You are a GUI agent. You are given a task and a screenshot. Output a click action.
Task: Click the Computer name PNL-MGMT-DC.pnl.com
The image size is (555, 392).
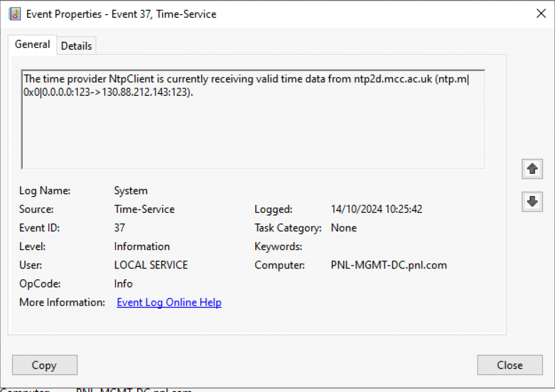click(389, 265)
